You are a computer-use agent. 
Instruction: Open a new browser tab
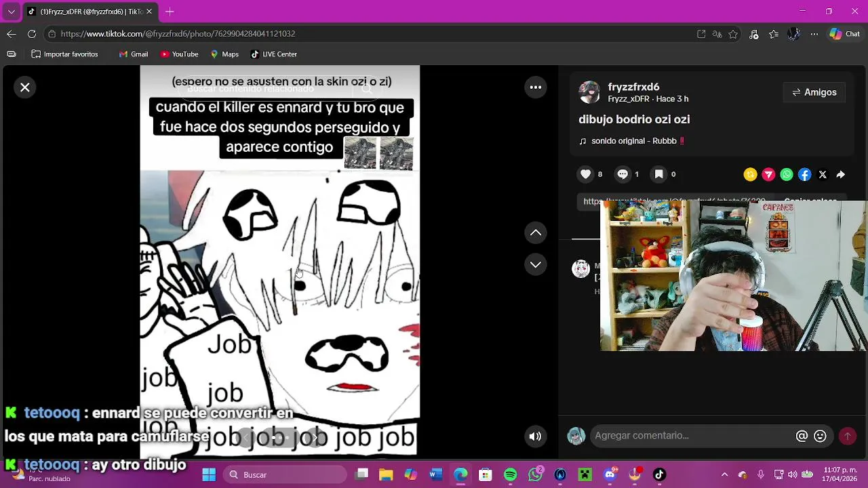coord(170,12)
